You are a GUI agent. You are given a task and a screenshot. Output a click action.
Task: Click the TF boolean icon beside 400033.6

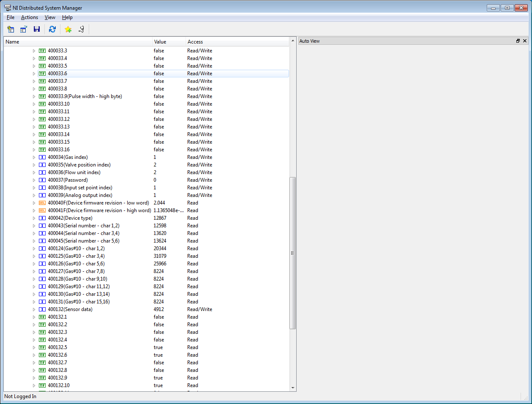(x=42, y=74)
